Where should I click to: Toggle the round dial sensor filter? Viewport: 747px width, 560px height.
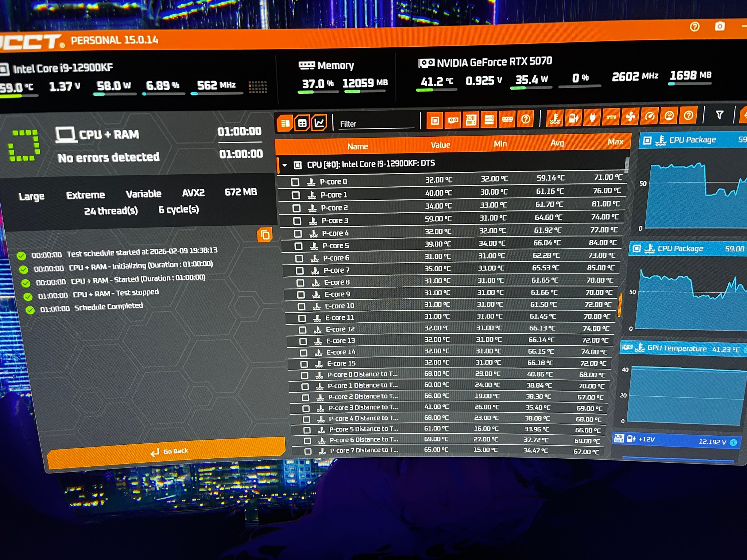tap(669, 116)
